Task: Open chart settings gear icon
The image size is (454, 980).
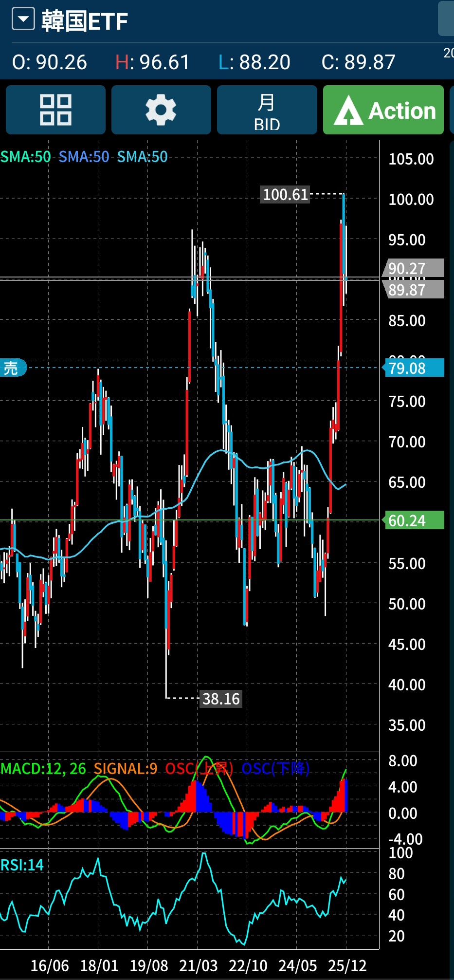Action: click(161, 110)
